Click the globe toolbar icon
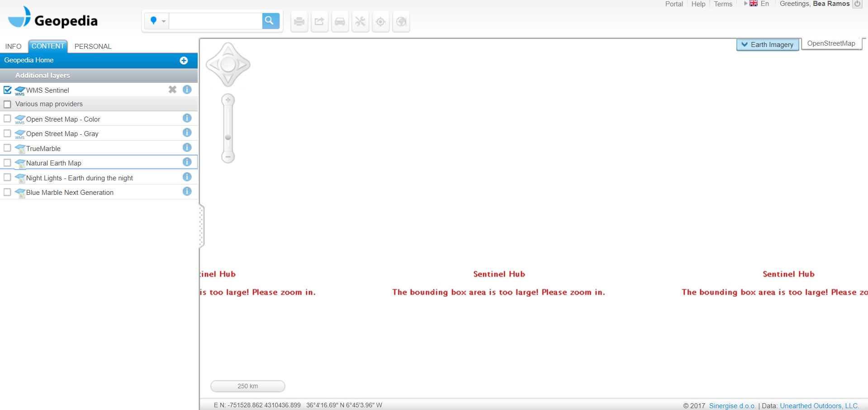The width and height of the screenshot is (868, 410). coord(401,22)
